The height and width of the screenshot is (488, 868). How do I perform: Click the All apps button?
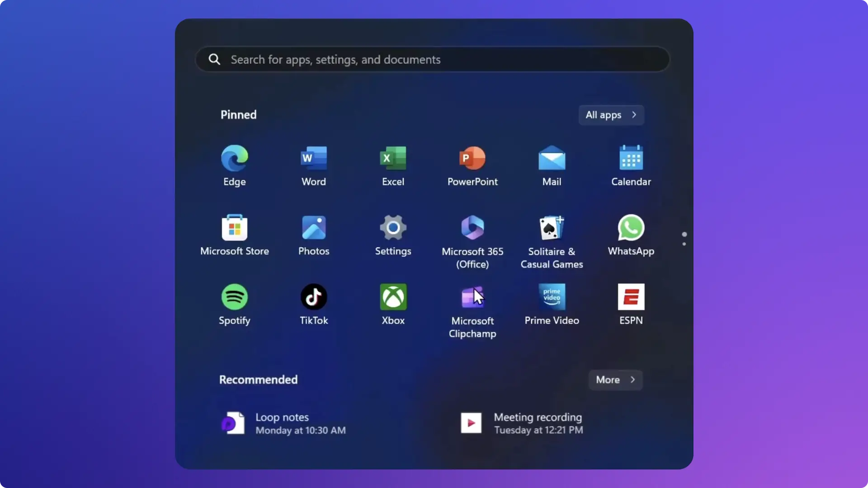[611, 115]
